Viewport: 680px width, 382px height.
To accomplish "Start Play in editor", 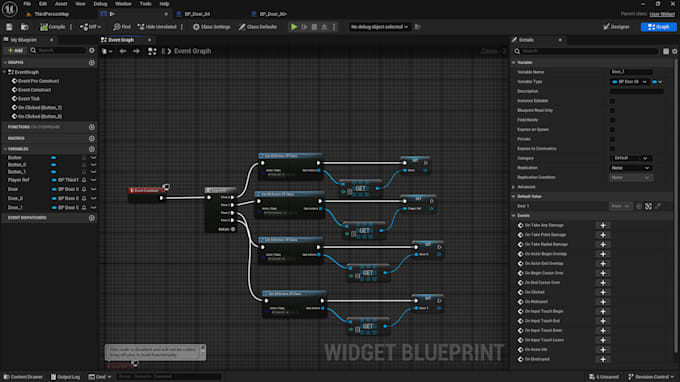I will pyautogui.click(x=294, y=27).
